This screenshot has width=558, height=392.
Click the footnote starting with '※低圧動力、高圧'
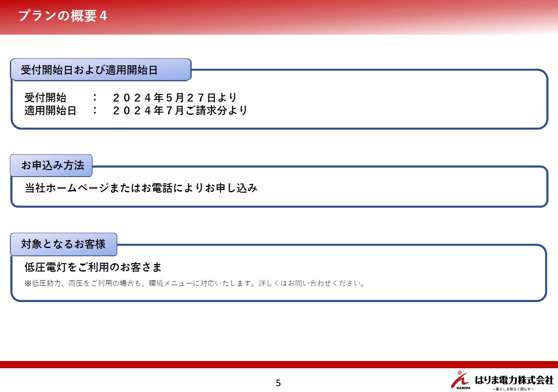point(195,283)
